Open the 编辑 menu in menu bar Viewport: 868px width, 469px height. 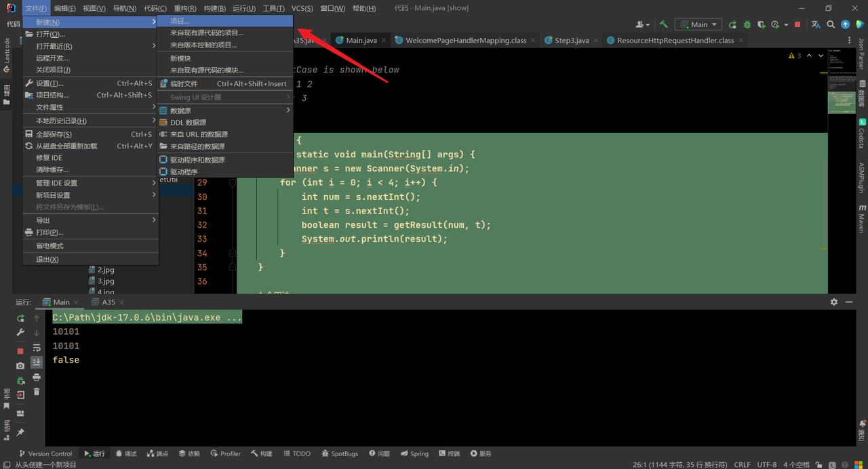tap(64, 8)
